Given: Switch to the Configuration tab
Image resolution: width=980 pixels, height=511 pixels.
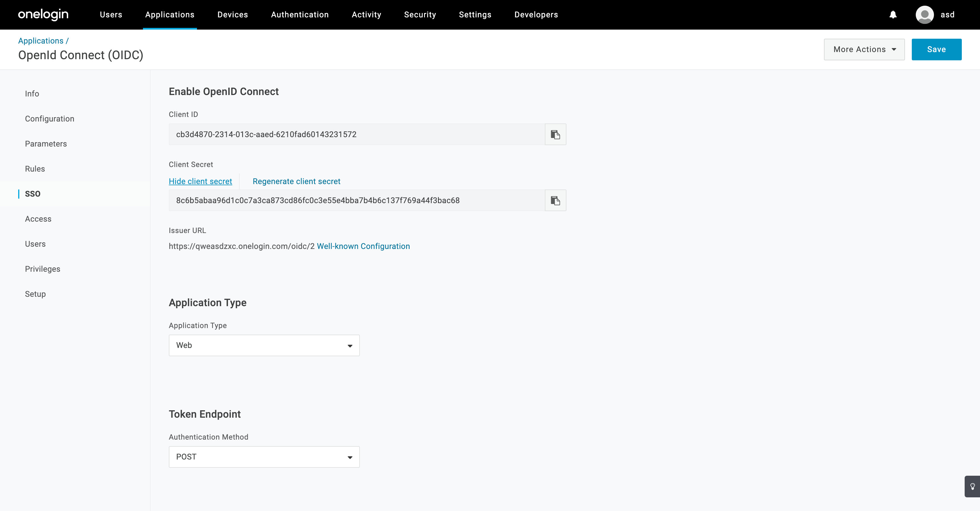Looking at the screenshot, I should click(x=49, y=119).
